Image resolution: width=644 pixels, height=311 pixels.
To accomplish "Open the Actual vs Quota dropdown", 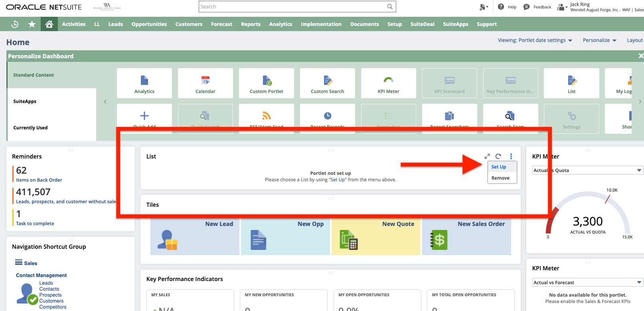I will click(588, 170).
